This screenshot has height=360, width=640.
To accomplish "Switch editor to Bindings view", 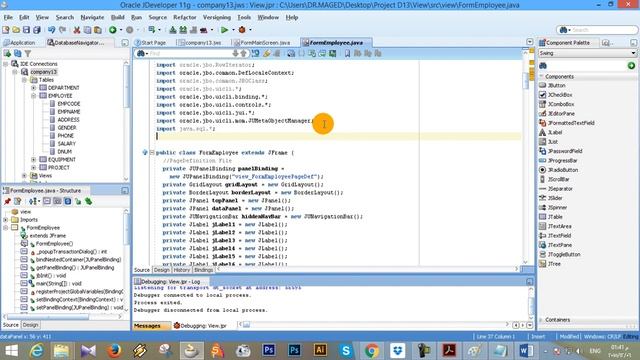I will point(203,270).
